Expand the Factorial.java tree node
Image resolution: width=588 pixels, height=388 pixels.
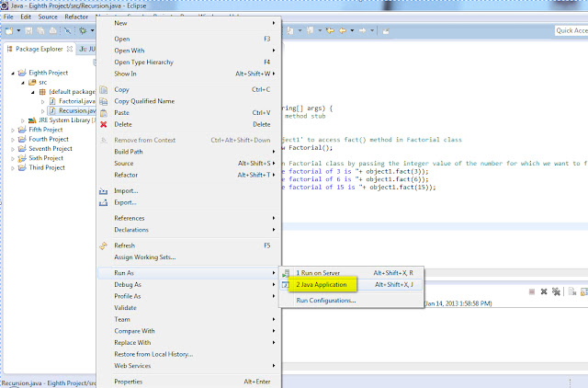pos(42,101)
